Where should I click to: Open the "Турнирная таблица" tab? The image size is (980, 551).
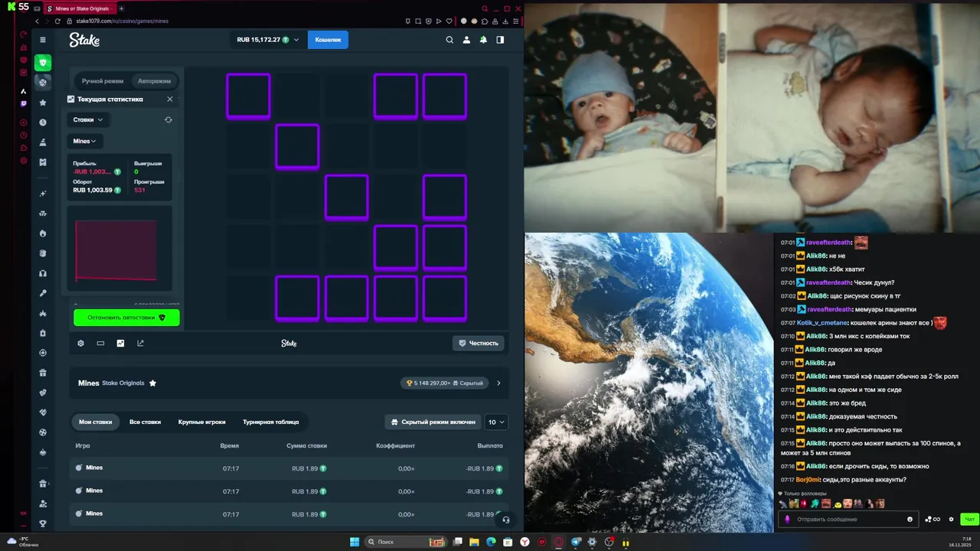pos(271,422)
